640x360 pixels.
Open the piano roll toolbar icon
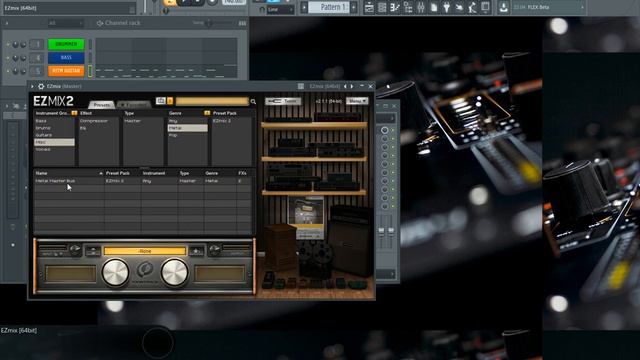click(395, 7)
